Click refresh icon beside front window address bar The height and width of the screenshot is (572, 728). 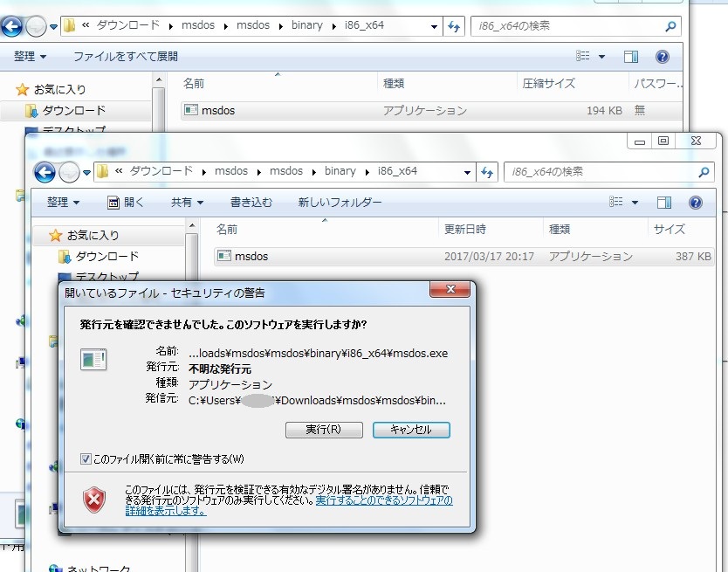(x=487, y=171)
